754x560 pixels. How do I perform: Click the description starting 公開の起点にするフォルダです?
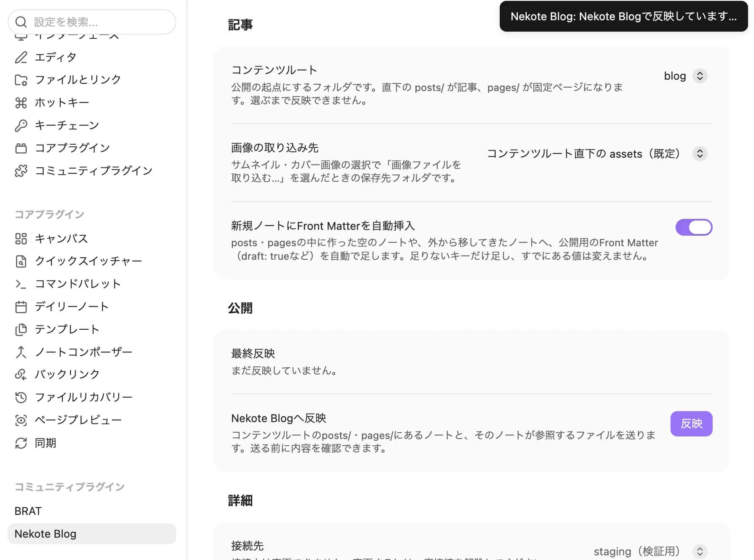tap(427, 94)
